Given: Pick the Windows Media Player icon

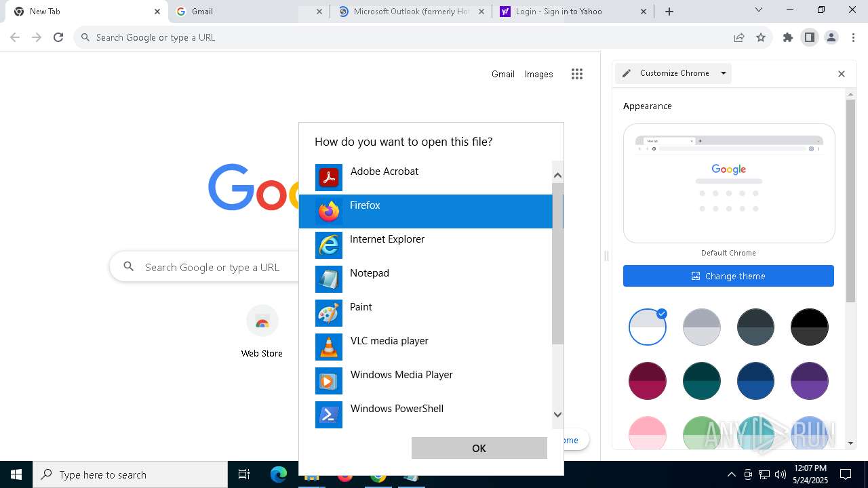Looking at the screenshot, I should coord(329,381).
